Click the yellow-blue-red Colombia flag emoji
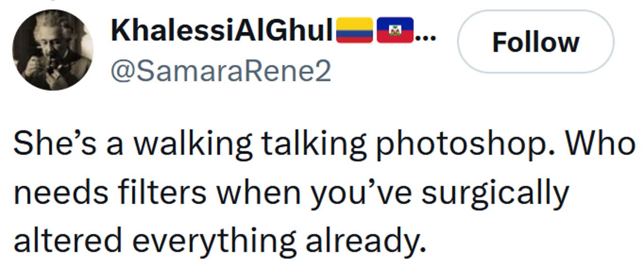The height and width of the screenshot is (269, 644). 354,30
